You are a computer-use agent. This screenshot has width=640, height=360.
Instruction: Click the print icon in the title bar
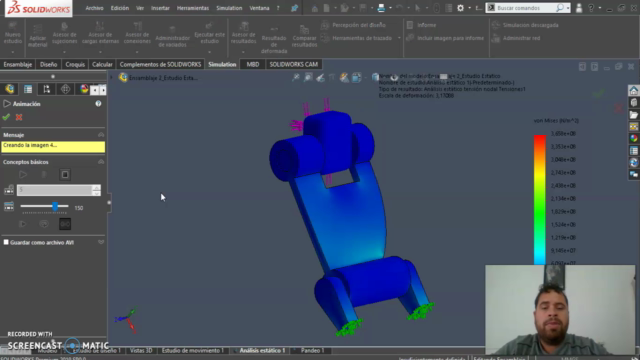[x=381, y=8]
